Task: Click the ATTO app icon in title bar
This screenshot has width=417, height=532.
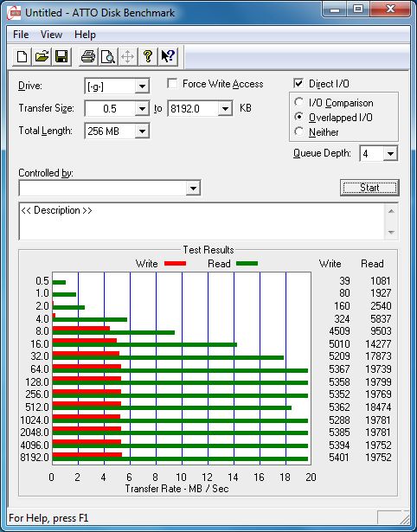Action: [x=14, y=13]
